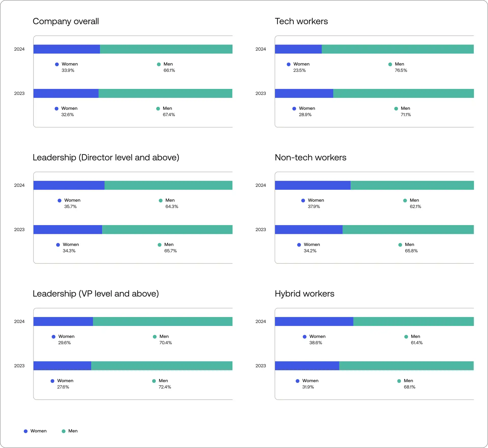This screenshot has height=448, width=488.
Task: Click blue Women bar for Hybrid workers 2023
Action: tap(307, 366)
